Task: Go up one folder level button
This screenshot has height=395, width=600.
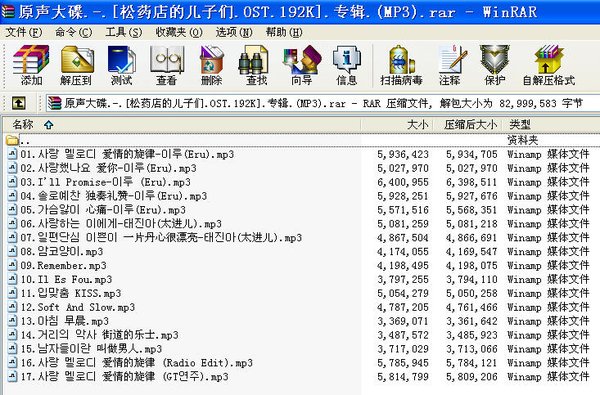Action: 19,103
